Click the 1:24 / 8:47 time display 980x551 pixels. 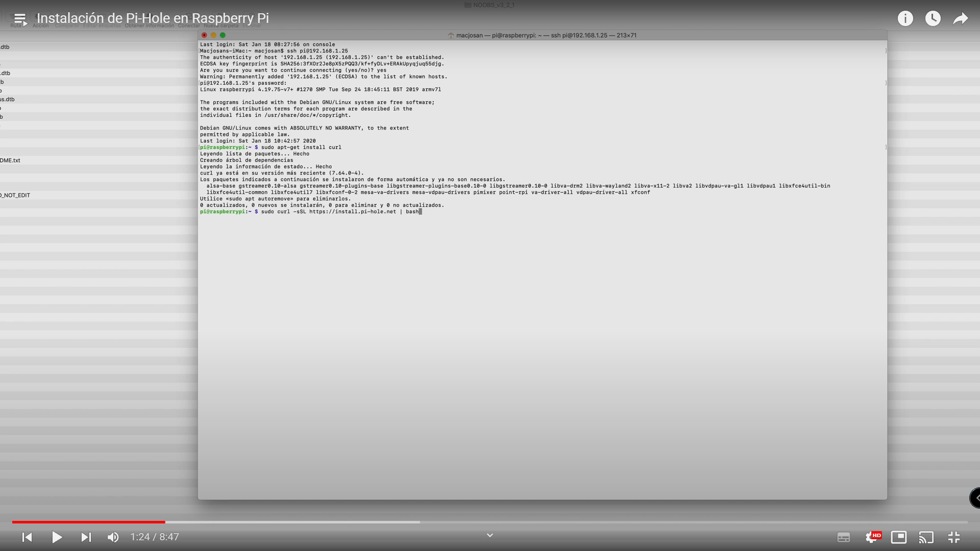click(154, 537)
